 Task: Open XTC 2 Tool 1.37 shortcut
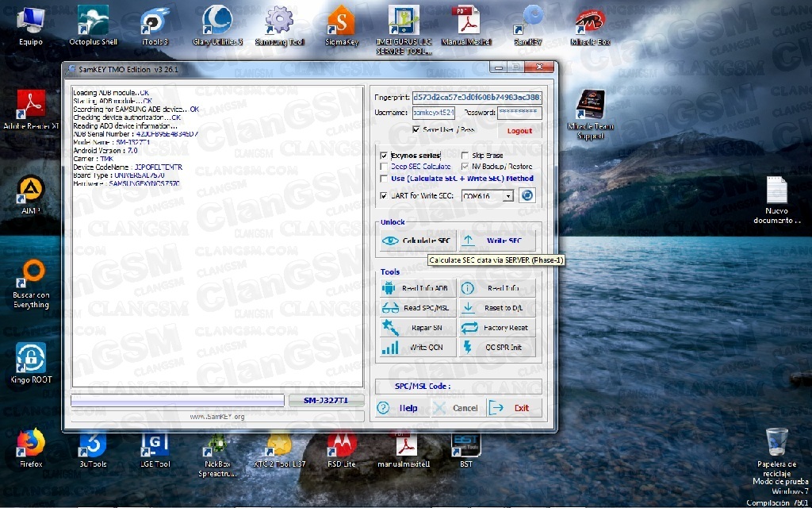pyautogui.click(x=280, y=450)
